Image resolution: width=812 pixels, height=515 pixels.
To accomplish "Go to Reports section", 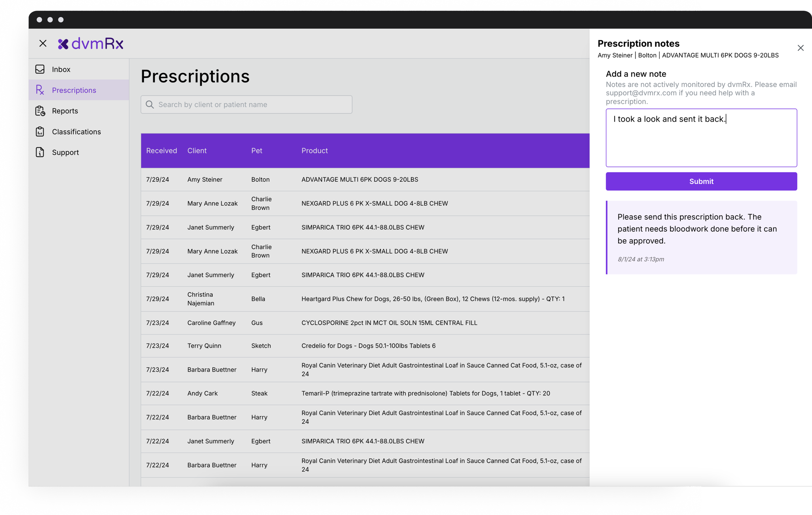I will coord(79,111).
